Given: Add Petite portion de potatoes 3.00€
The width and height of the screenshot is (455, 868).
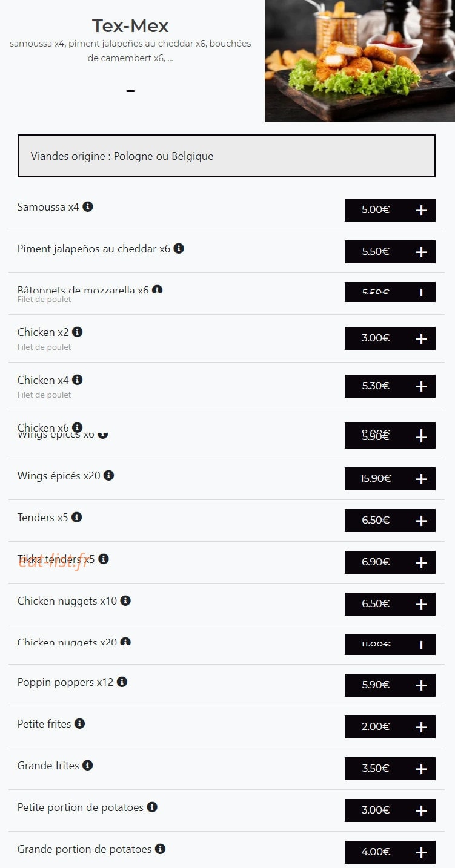Looking at the screenshot, I should (x=390, y=810).
